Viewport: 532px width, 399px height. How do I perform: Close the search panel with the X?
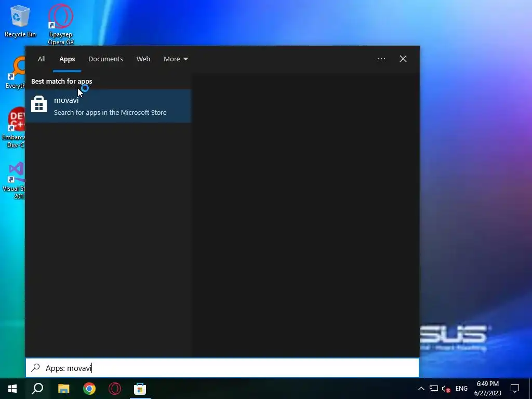(403, 59)
